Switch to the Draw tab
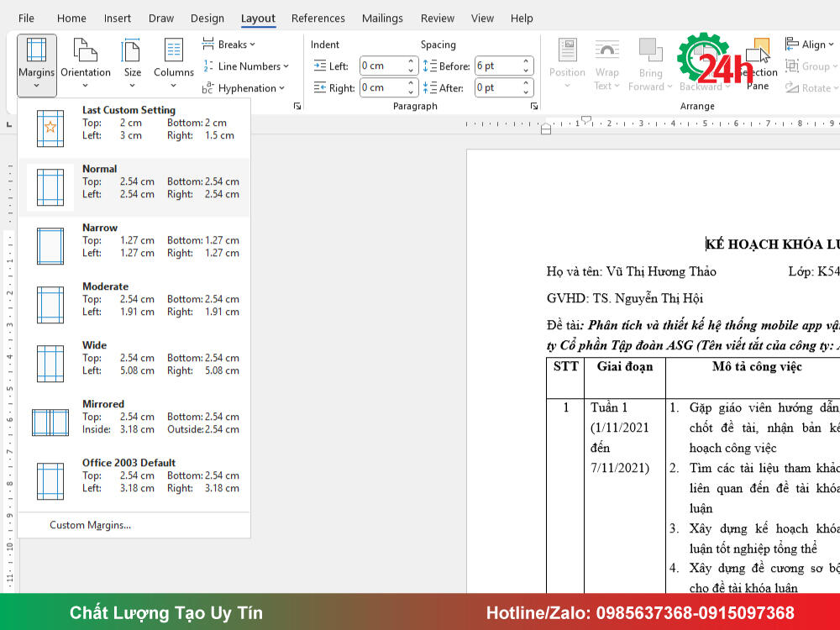This screenshot has height=630, width=840. [x=160, y=18]
